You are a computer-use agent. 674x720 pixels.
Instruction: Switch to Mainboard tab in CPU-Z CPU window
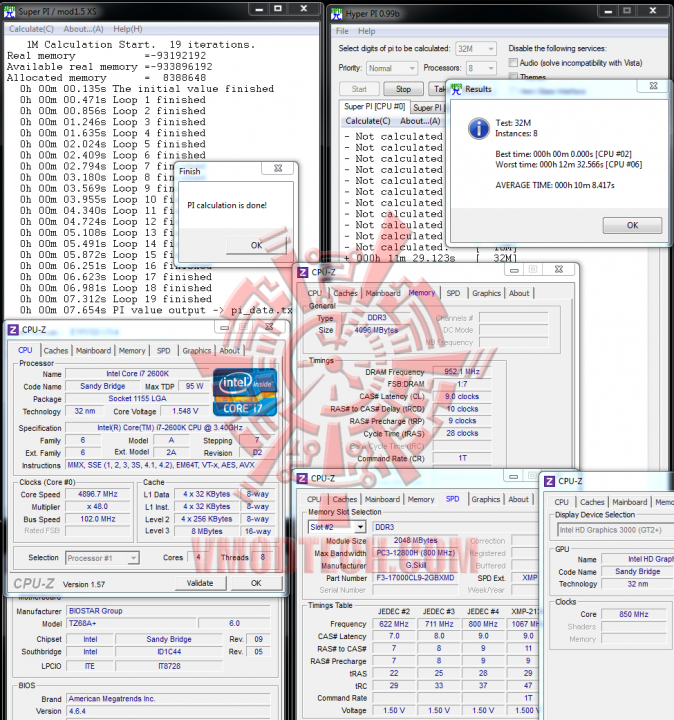click(93, 350)
